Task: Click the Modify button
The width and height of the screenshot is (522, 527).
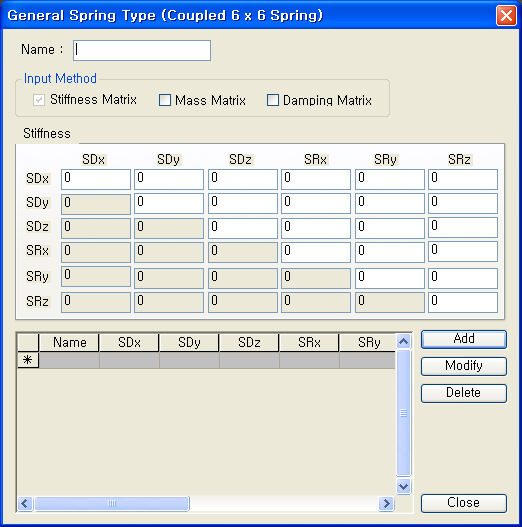Action: coord(464,366)
